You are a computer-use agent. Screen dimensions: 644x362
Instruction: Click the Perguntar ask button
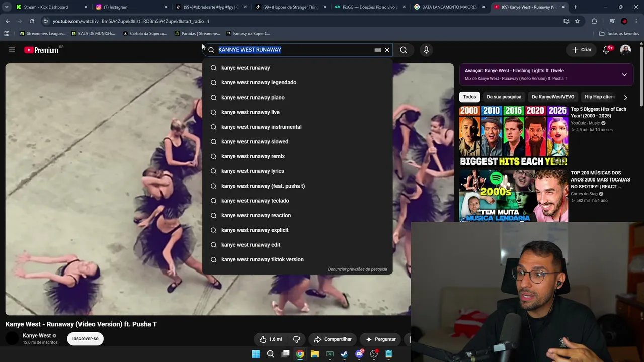click(380, 339)
